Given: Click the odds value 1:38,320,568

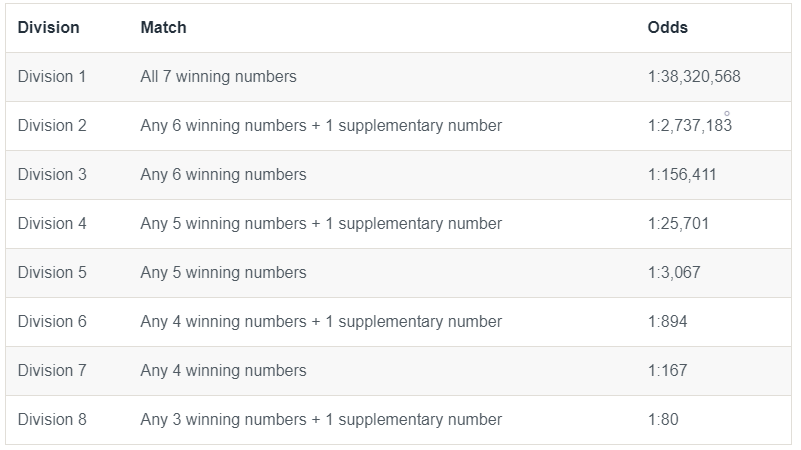Looking at the screenshot, I should 693,77.
